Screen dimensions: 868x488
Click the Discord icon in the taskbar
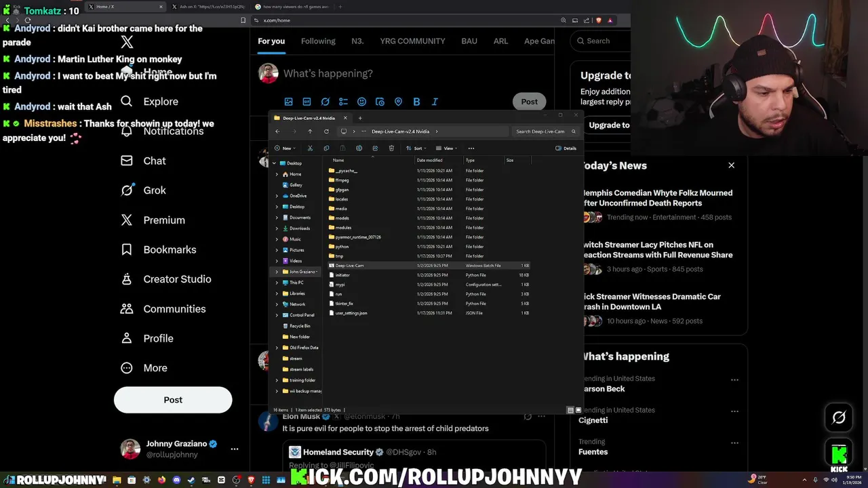176,480
